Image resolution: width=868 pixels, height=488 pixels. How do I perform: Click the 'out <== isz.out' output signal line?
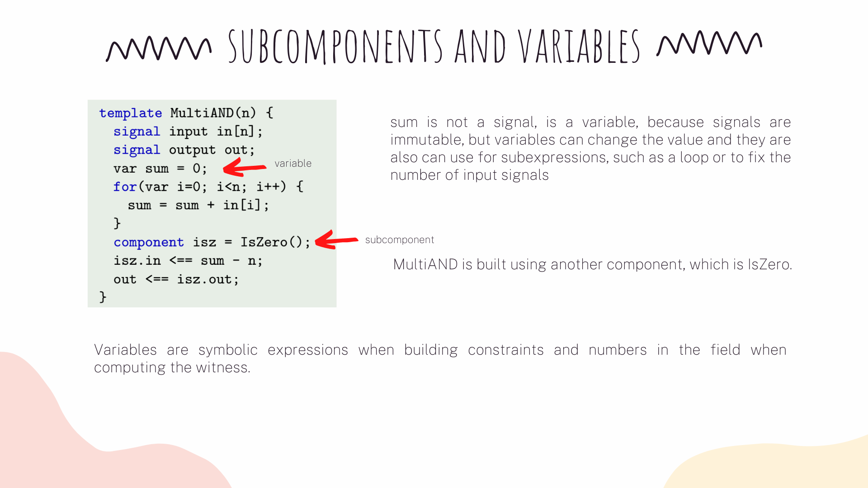173,279
